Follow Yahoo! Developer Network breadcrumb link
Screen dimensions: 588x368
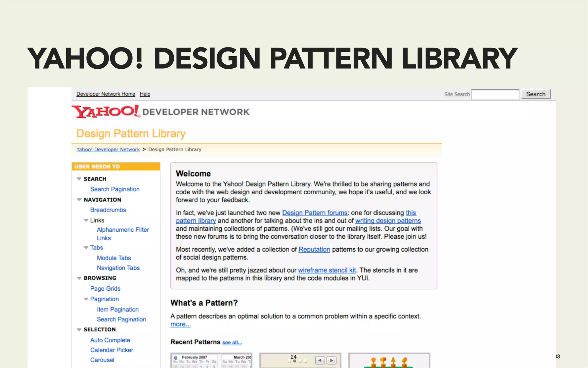[108, 149]
